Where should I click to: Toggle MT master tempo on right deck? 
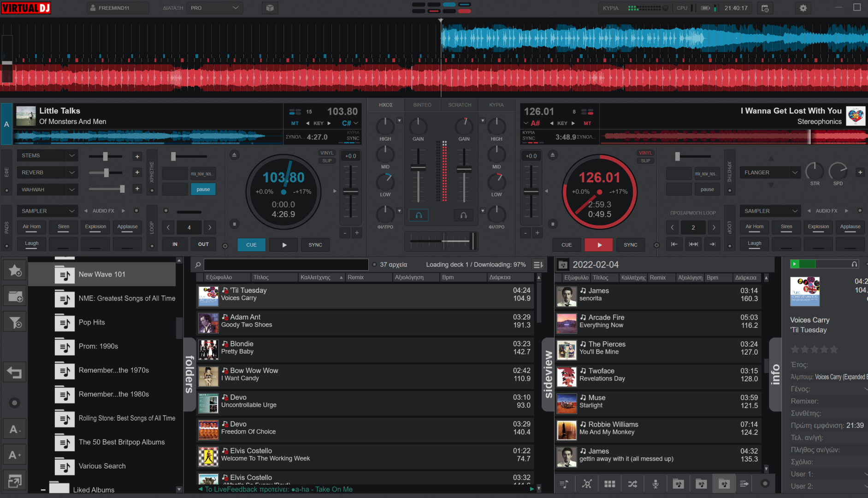[587, 123]
